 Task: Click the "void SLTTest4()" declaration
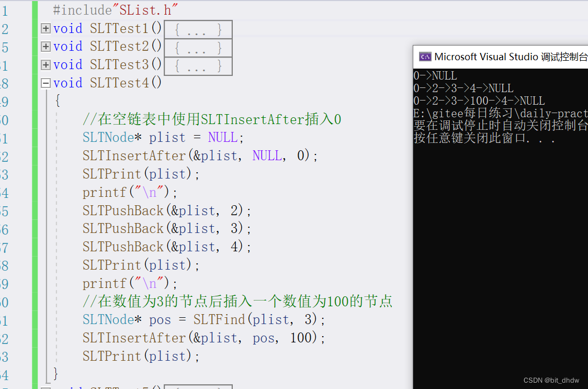coord(107,83)
